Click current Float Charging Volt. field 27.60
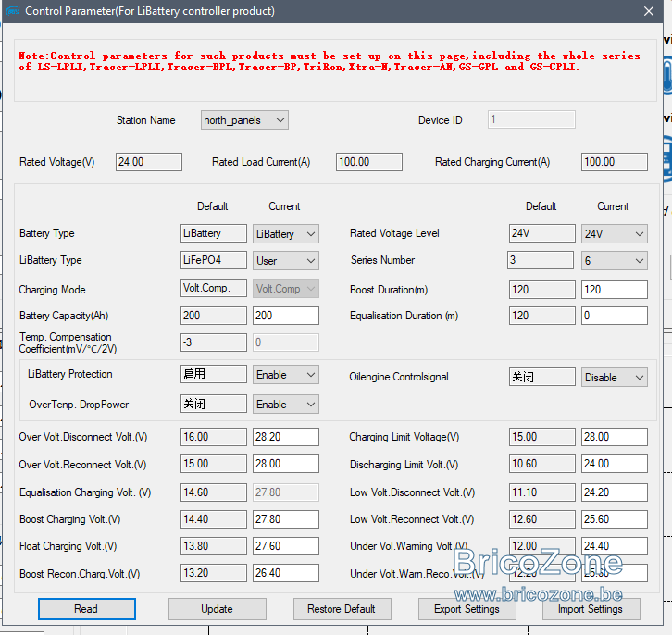Viewport: 672px width, 635px height. (286, 546)
